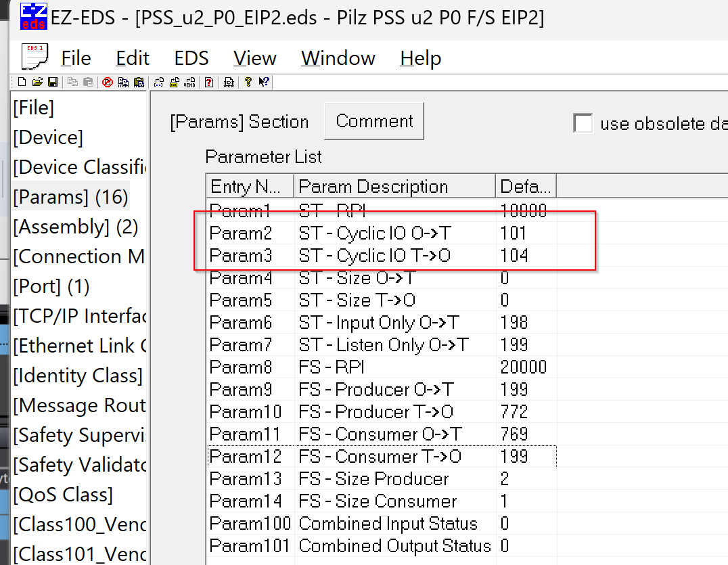Select the [Identity Class] section
The image size is (728, 565).
[78, 376]
